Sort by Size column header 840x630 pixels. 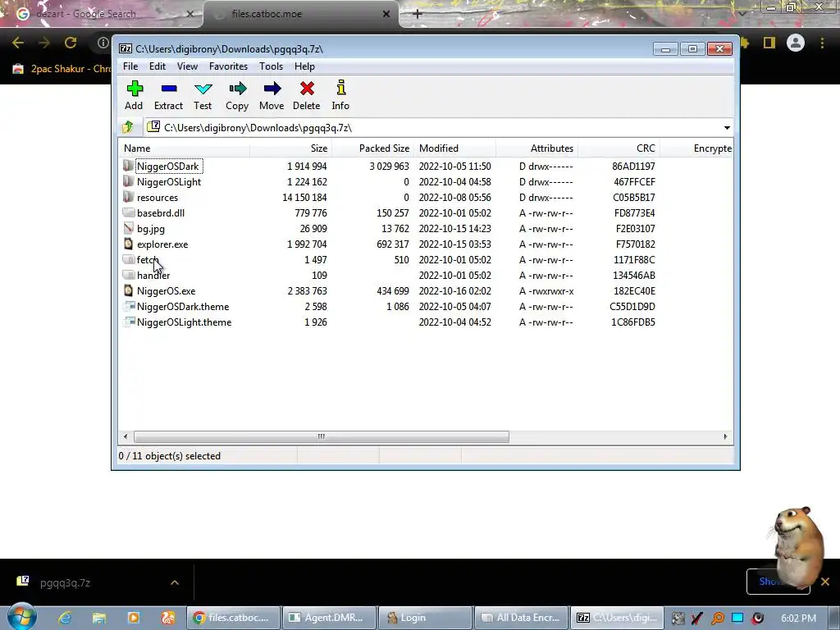(290, 148)
